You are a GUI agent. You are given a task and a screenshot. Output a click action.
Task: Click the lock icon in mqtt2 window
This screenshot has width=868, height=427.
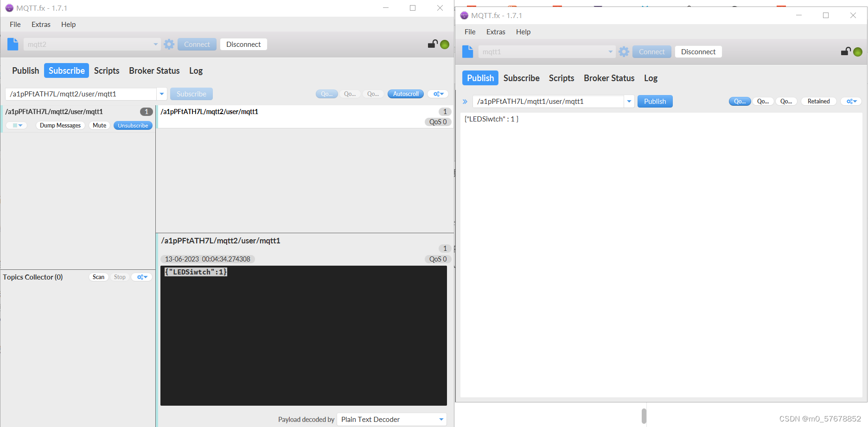(433, 44)
